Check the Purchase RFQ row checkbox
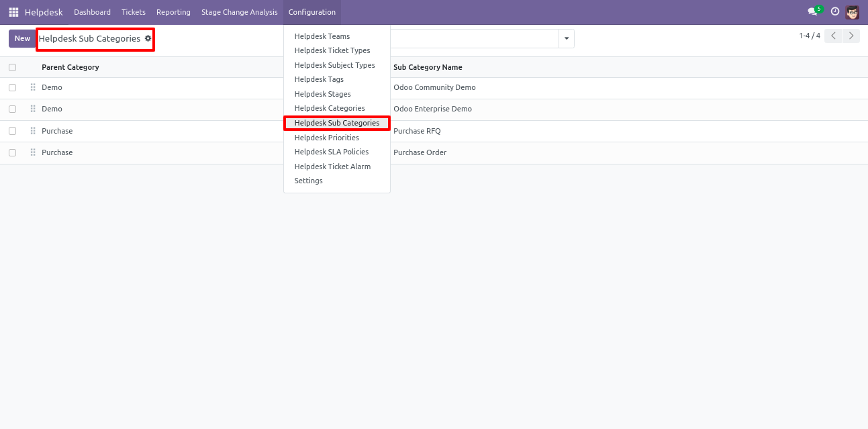Screen dimensions: 868x429 click(12, 131)
